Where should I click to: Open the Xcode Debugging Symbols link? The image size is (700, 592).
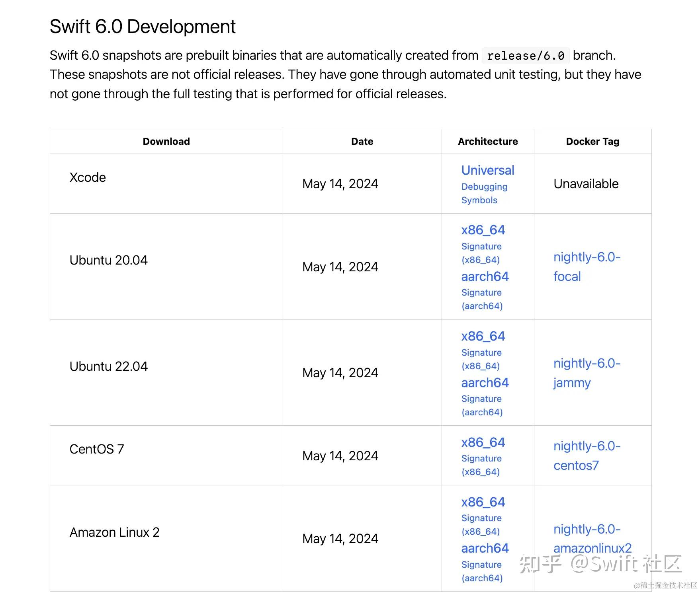(x=484, y=193)
